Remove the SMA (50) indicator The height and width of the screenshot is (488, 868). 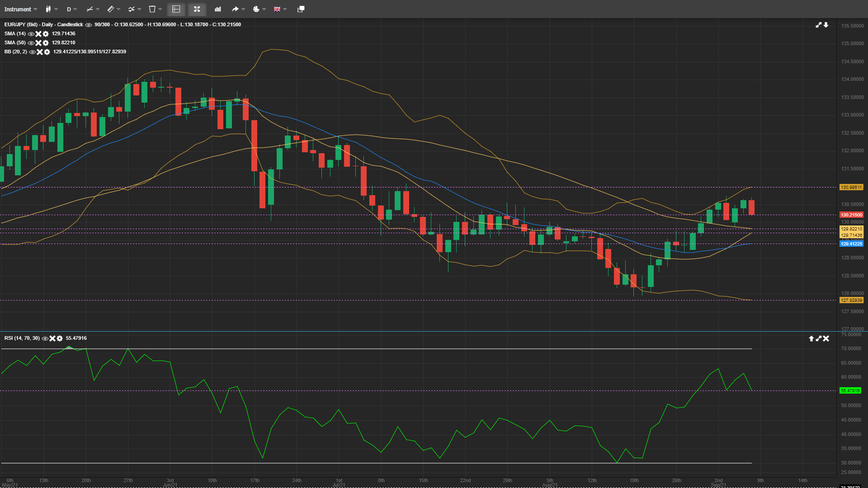coord(38,43)
